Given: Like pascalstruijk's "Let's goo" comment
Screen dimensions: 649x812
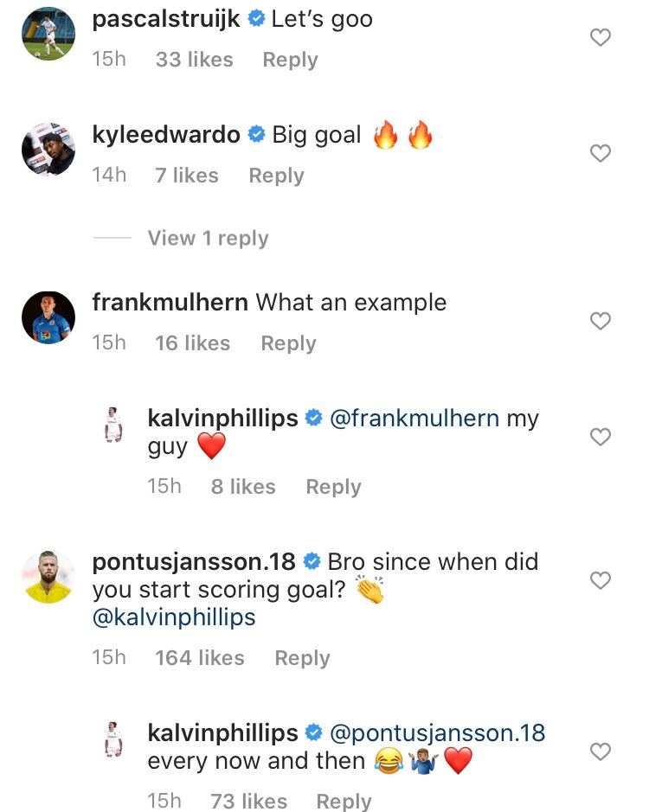Looking at the screenshot, I should [600, 37].
